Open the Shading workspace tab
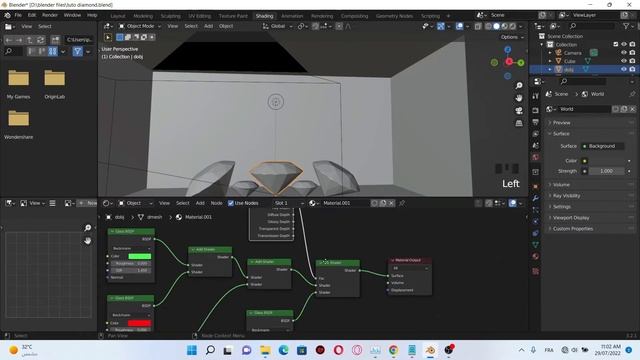This screenshot has height=360, width=640. pos(264,16)
